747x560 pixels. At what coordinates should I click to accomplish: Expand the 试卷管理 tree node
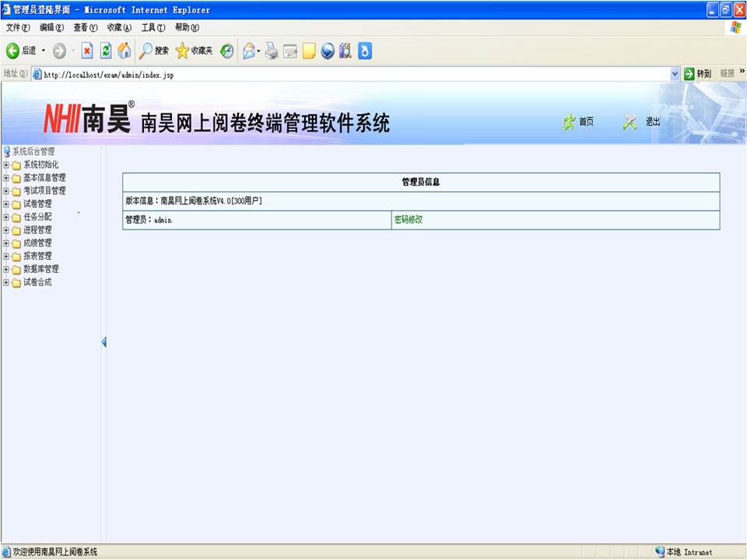[6, 203]
